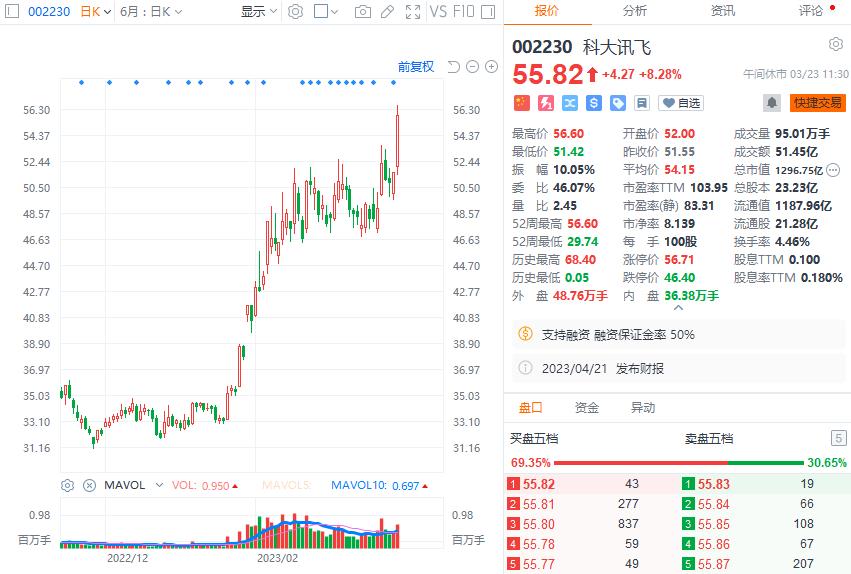Click ask level 1 price 55.83
The image size is (851, 574).
(x=714, y=484)
